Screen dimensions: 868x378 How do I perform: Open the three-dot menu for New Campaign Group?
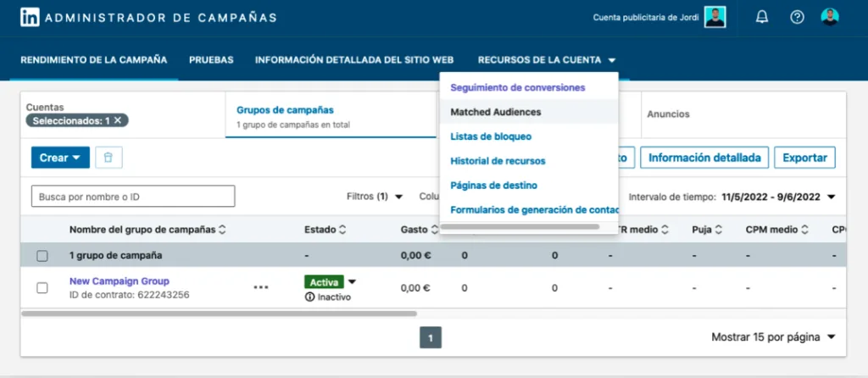(x=260, y=287)
